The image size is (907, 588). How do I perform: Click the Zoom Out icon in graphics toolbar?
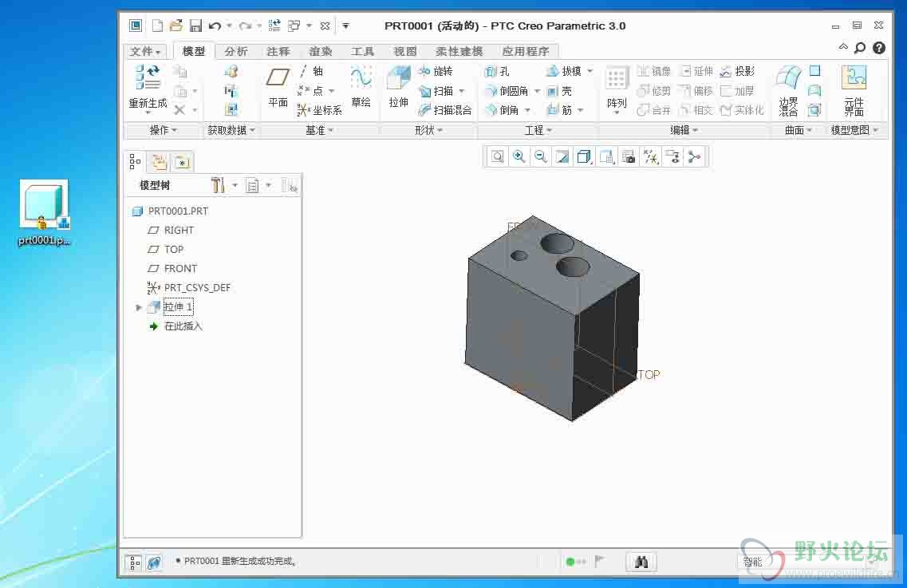click(540, 157)
